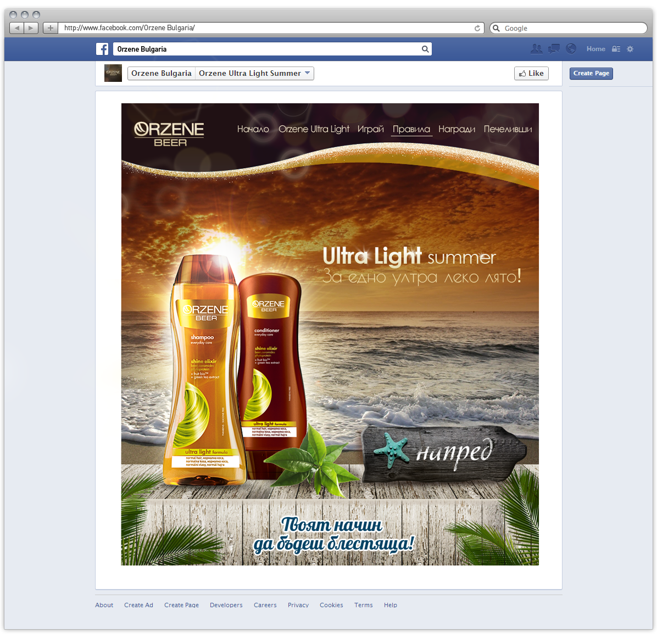The width and height of the screenshot is (657, 644).
Task: Focus the Facebook search box with Orzene Bulgaria
Action: click(272, 49)
